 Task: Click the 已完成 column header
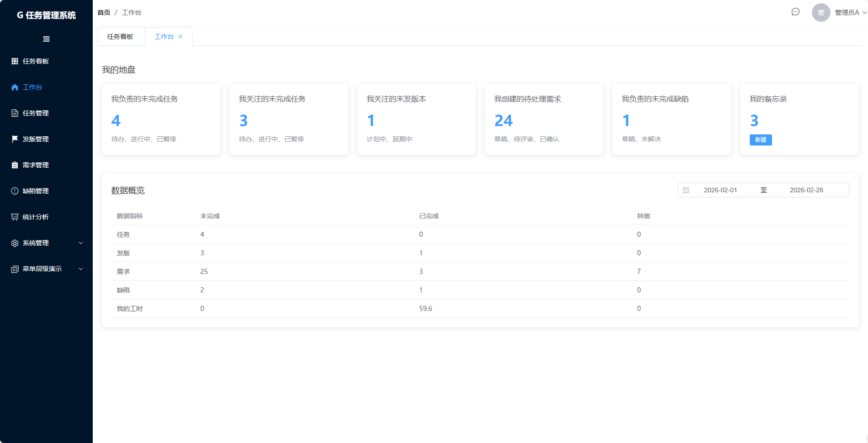(429, 216)
